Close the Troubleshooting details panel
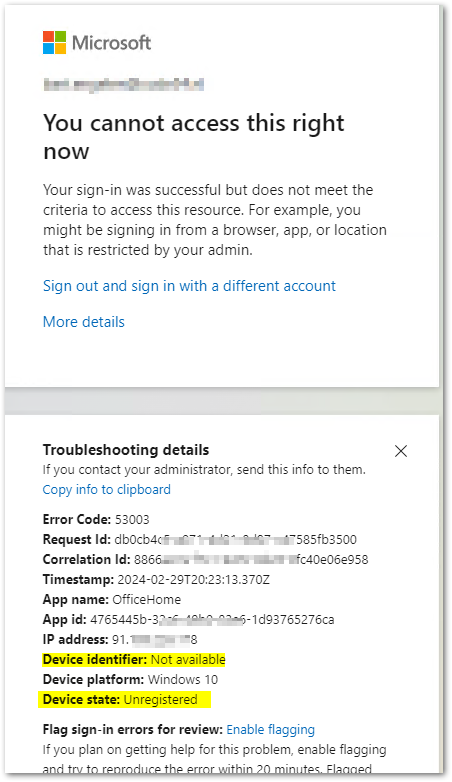This screenshot has height=782, width=452. click(401, 451)
